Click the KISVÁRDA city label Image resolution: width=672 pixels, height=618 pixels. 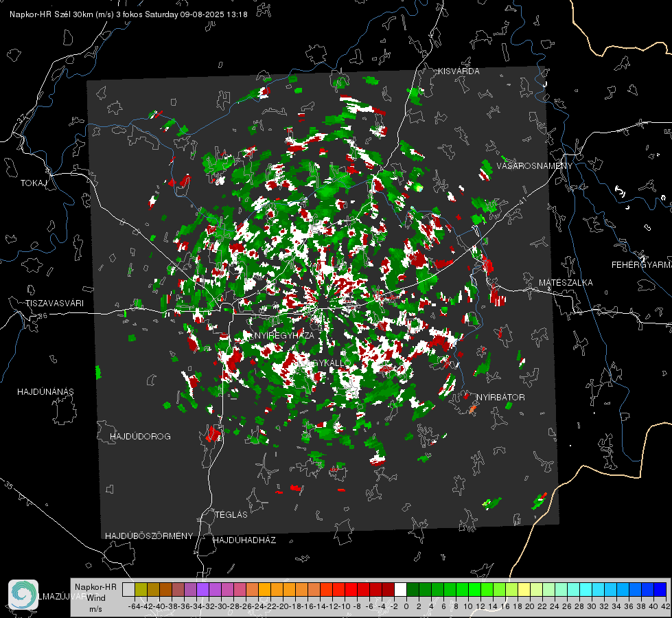459,71
